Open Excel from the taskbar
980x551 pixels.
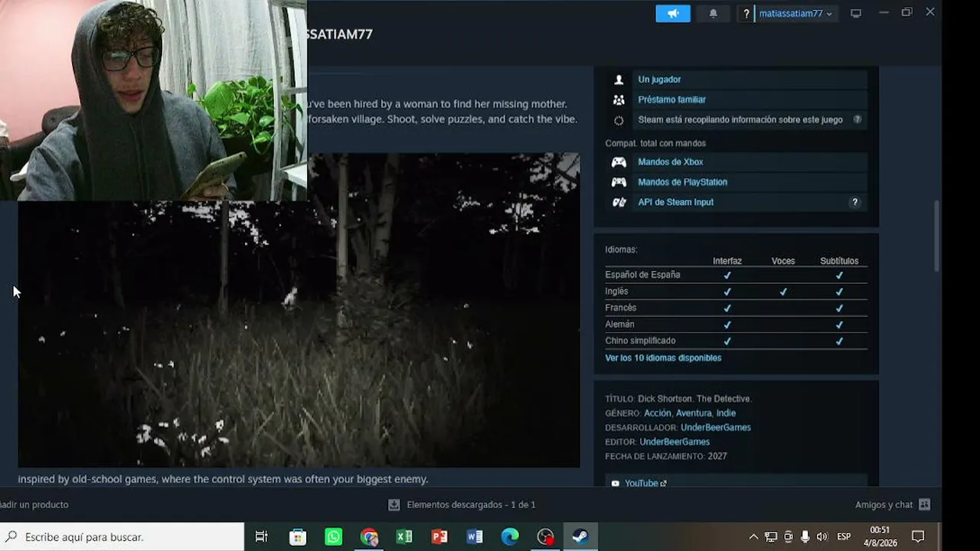coord(404,536)
